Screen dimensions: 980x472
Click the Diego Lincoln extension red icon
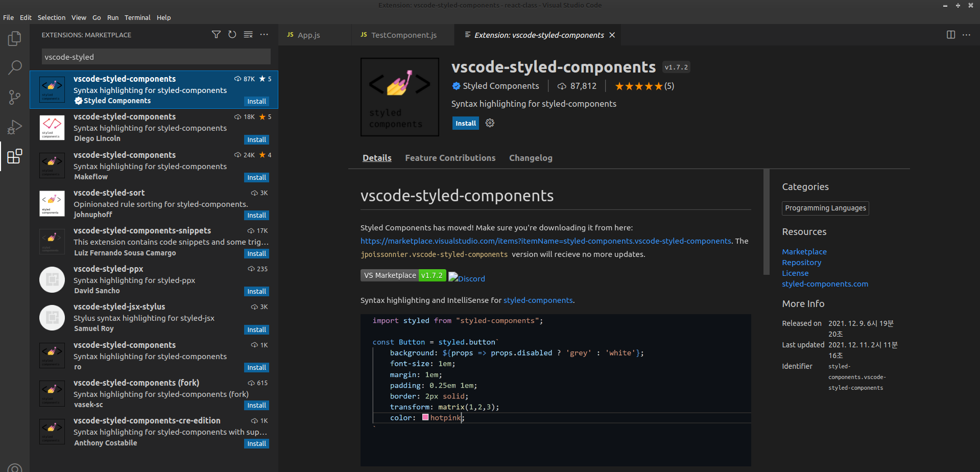click(52, 127)
